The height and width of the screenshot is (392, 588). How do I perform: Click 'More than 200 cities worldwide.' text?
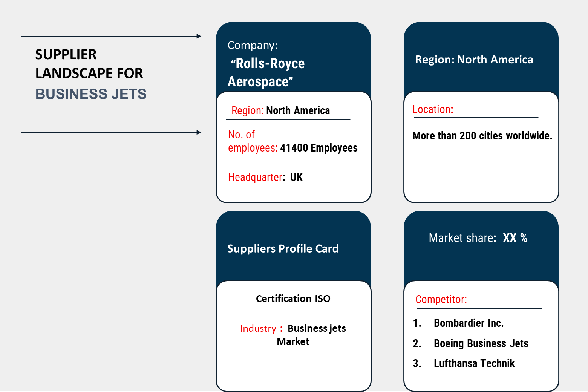482,136
